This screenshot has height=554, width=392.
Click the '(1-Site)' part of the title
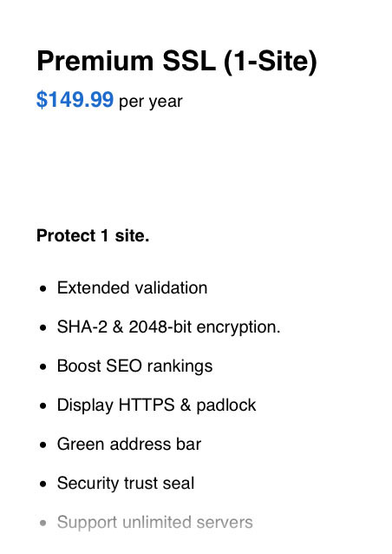pos(271,62)
